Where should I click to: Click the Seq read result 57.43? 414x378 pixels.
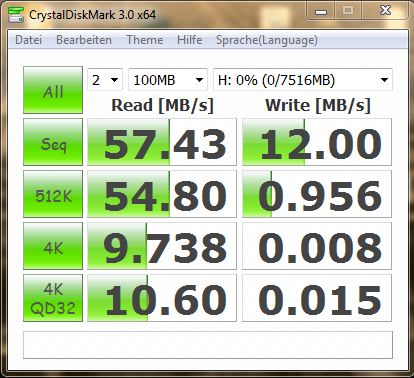point(162,142)
